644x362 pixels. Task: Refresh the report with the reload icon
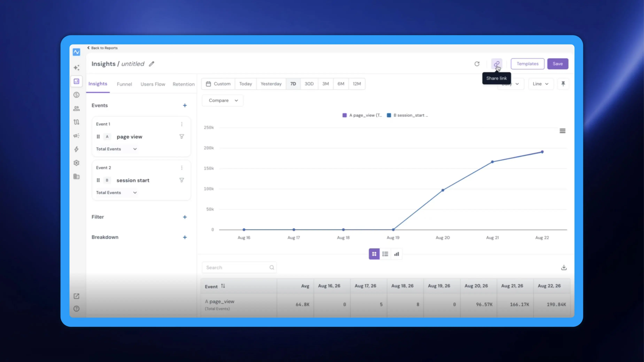pyautogui.click(x=477, y=64)
